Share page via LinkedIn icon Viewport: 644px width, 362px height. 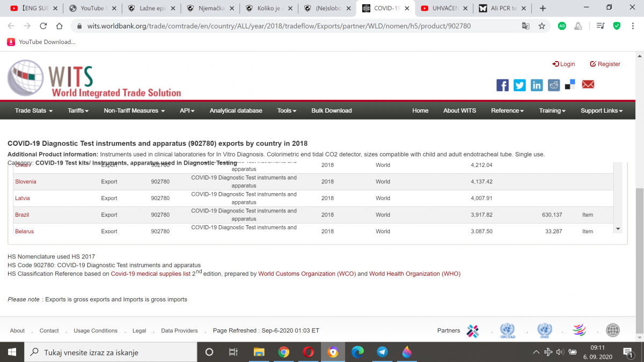click(537, 85)
